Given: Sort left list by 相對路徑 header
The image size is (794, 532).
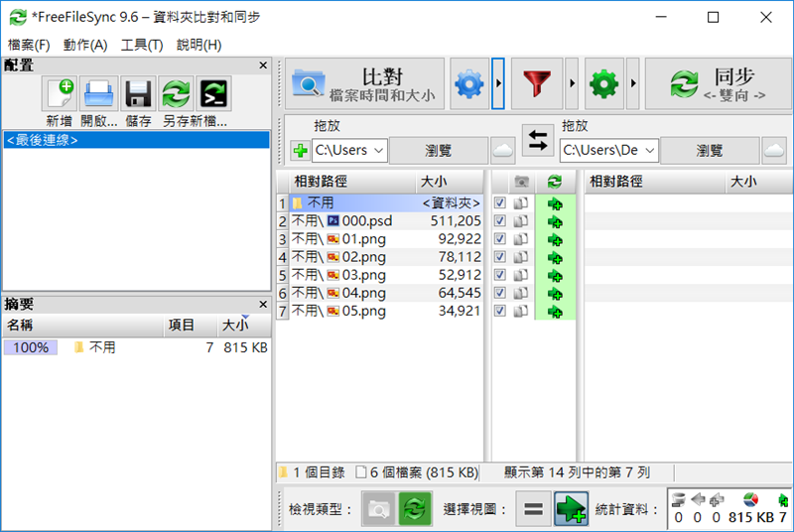Looking at the screenshot, I should (x=352, y=182).
